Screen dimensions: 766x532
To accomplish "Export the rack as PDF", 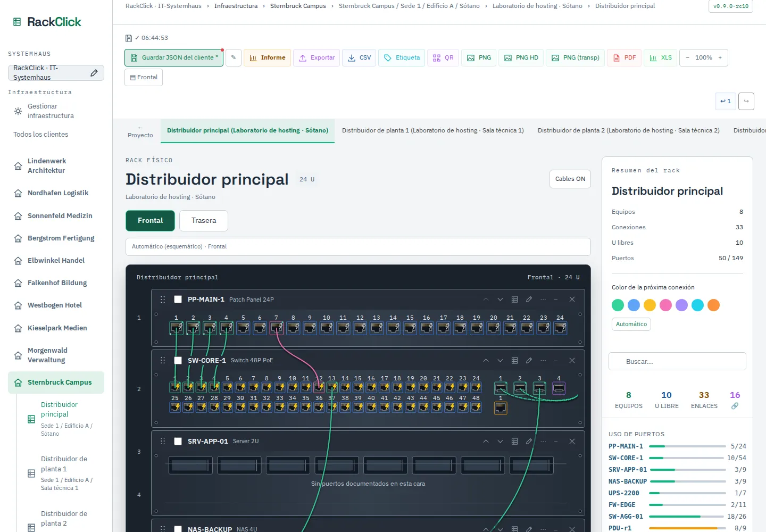I will (625, 57).
